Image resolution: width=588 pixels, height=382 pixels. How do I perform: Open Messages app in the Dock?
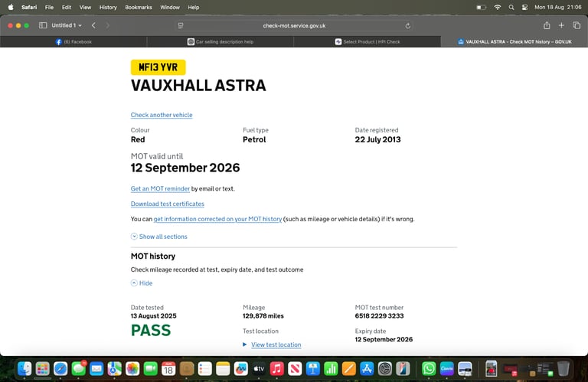(x=78, y=369)
